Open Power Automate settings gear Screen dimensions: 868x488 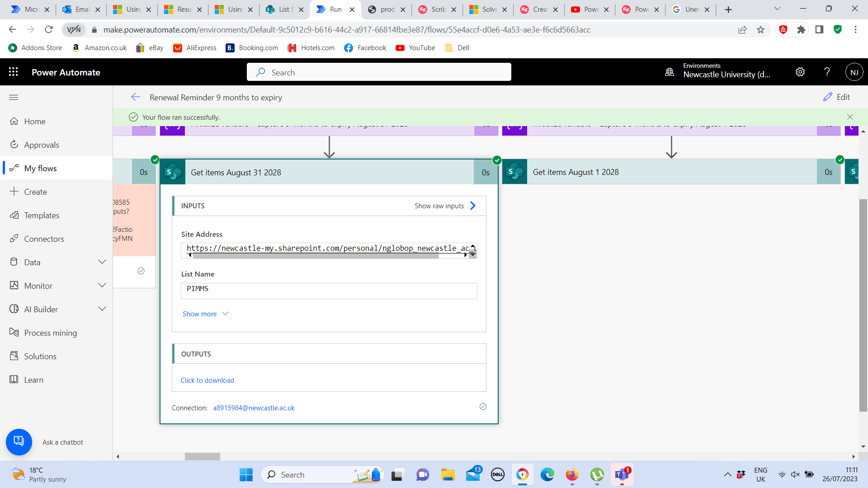(x=800, y=72)
